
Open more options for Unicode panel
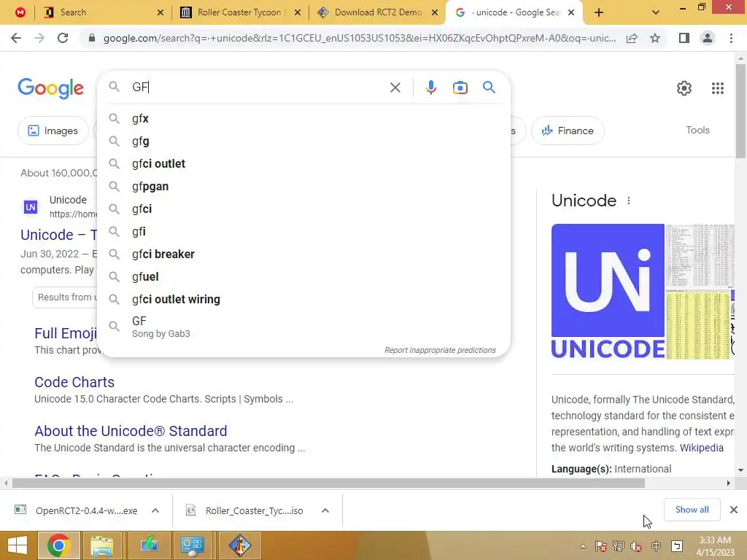point(629,201)
